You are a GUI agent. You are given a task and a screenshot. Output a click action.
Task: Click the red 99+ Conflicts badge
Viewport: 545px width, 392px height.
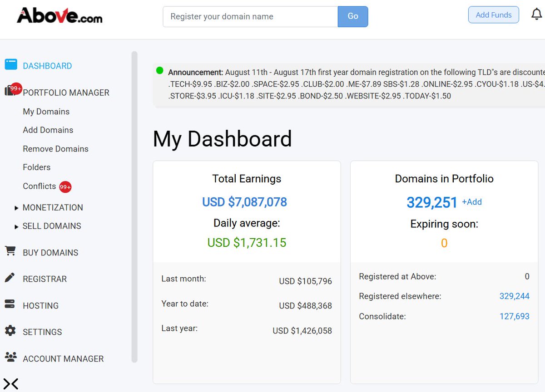tap(65, 187)
